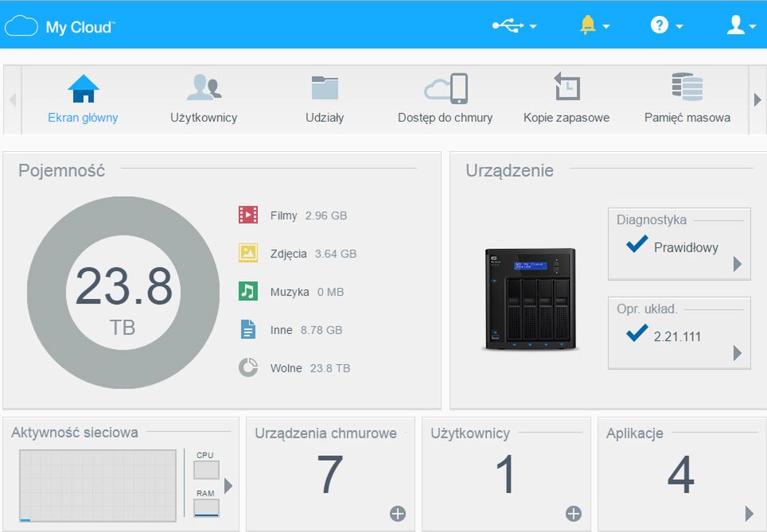The width and height of the screenshot is (767, 532).
Task: Click the Inne document icon
Action: 248,329
